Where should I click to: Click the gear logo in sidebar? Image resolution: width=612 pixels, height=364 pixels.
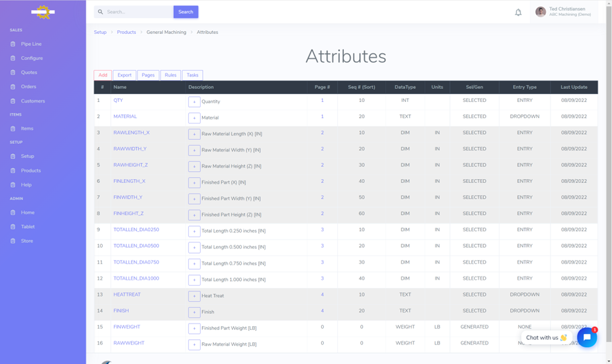click(x=43, y=12)
